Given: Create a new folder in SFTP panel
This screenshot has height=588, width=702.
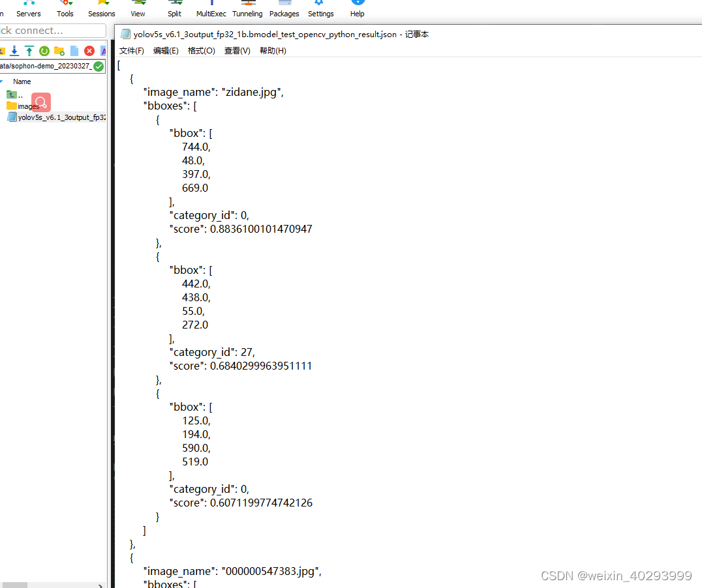Looking at the screenshot, I should pyautogui.click(x=59, y=51).
